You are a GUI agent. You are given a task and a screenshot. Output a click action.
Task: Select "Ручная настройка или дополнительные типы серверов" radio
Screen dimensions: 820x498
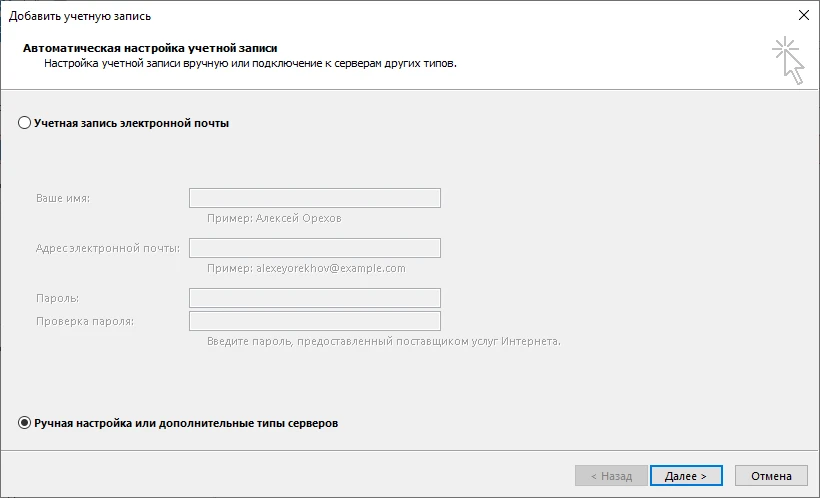tap(25, 423)
